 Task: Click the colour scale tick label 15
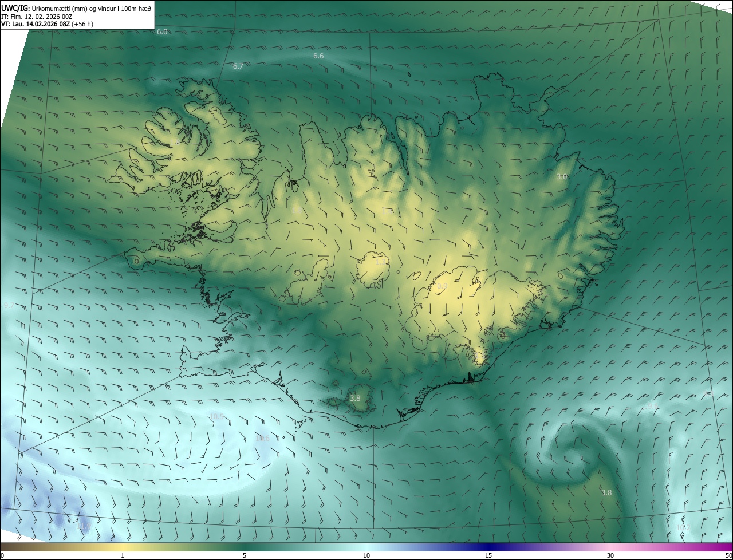click(488, 556)
